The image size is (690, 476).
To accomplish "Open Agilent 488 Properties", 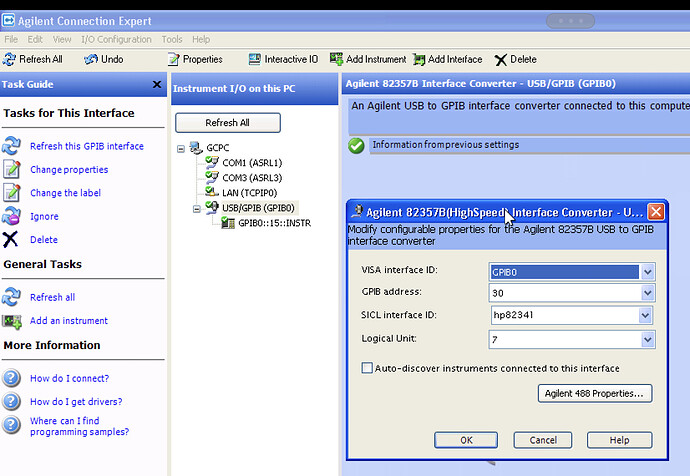I will point(595,393).
